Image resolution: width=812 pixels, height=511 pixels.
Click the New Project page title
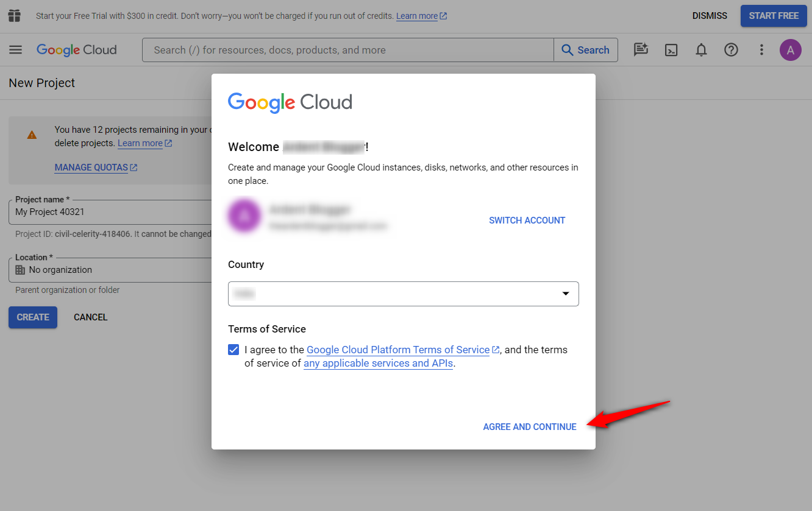(x=42, y=83)
